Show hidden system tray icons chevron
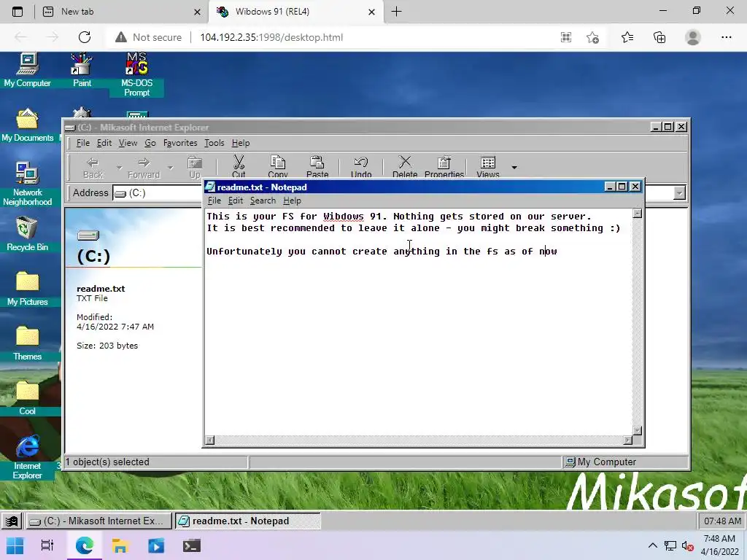Viewport: 747px width, 560px height. (x=653, y=545)
